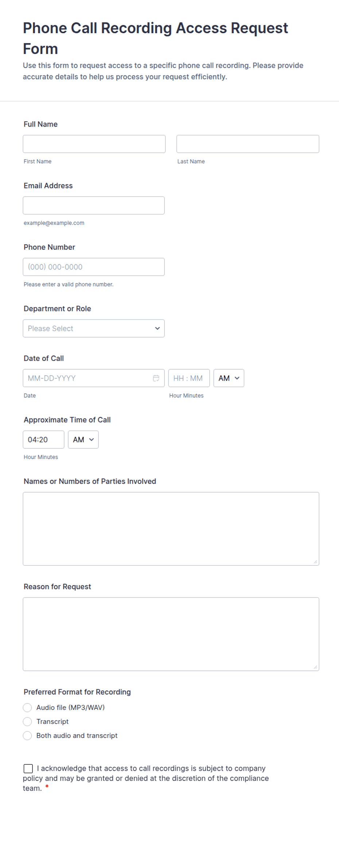
Task: Open the calendar picker icon in Date field
Action: pyautogui.click(x=156, y=378)
